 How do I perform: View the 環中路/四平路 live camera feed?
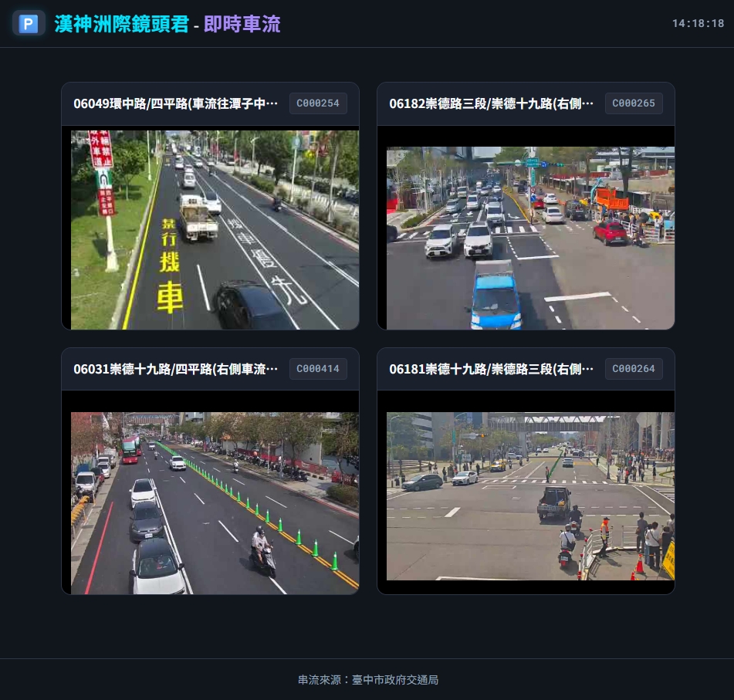[x=215, y=229]
